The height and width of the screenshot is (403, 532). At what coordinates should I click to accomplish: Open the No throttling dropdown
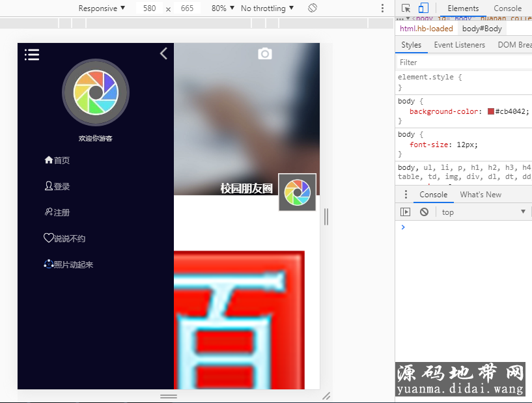pos(267,8)
